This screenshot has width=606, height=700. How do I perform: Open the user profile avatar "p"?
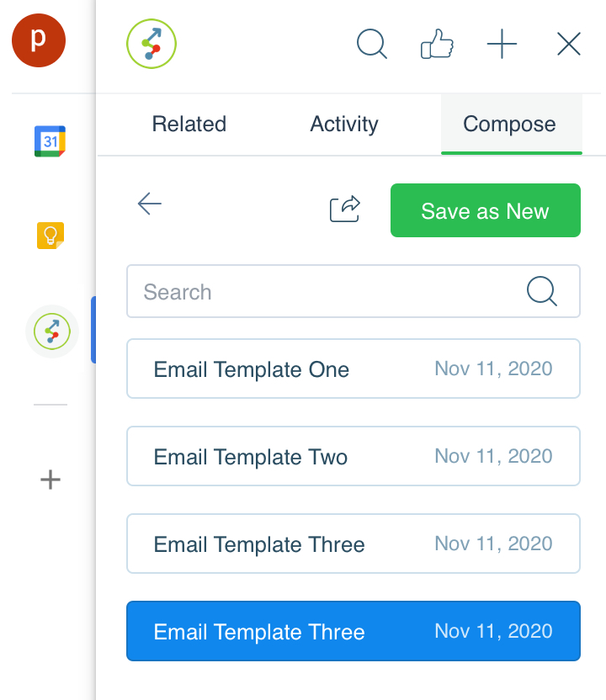(x=39, y=40)
